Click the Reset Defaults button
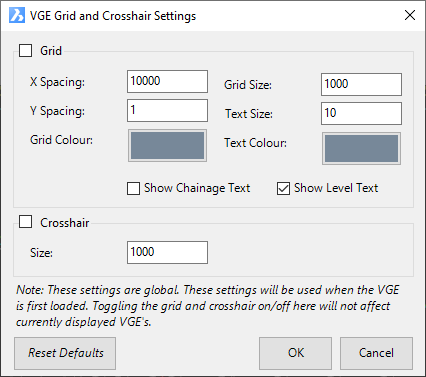Screen dimensions: 426x377 point(65,353)
